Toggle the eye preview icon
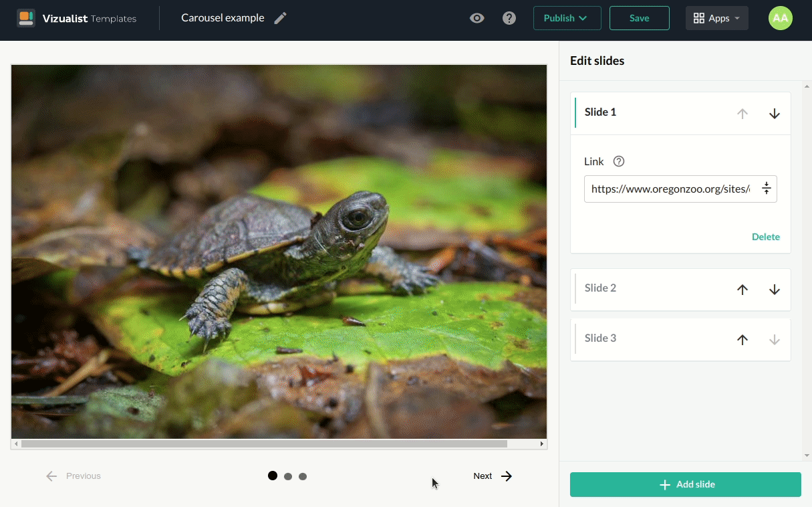Screen dimensions: 812x507 coord(477,18)
